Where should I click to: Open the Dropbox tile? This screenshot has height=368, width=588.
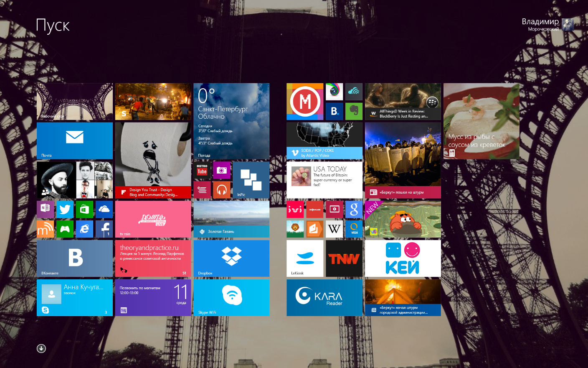pos(231,258)
